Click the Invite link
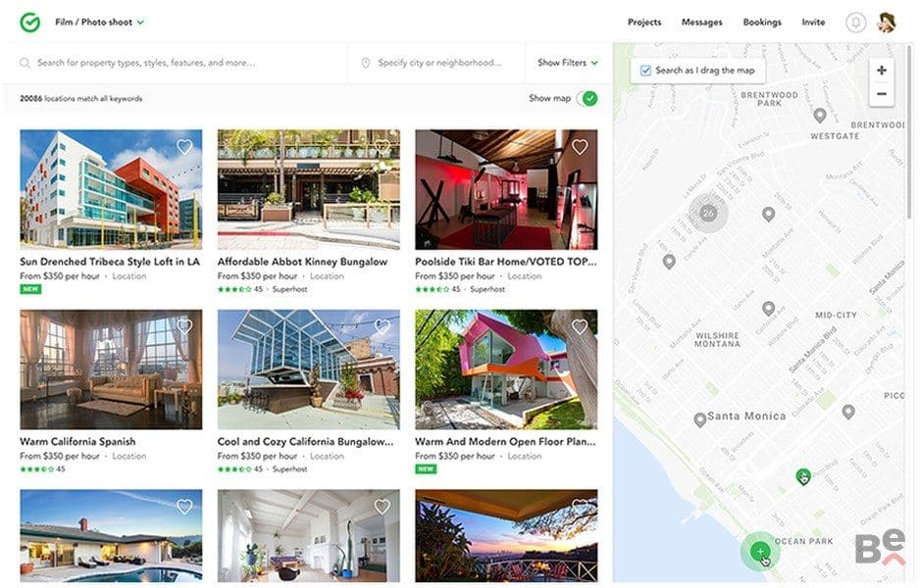The image size is (920, 588). (813, 23)
